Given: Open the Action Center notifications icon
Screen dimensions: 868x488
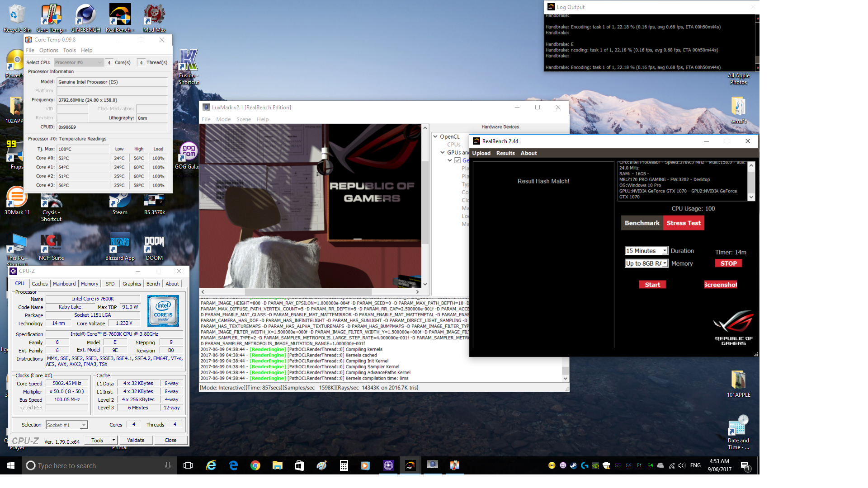Looking at the screenshot, I should 745,465.
